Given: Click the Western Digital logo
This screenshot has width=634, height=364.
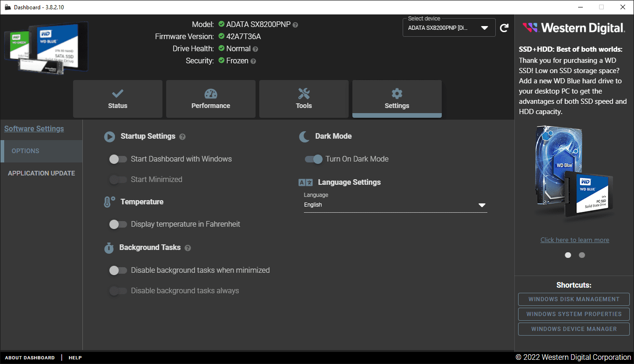Looking at the screenshot, I should [x=573, y=28].
